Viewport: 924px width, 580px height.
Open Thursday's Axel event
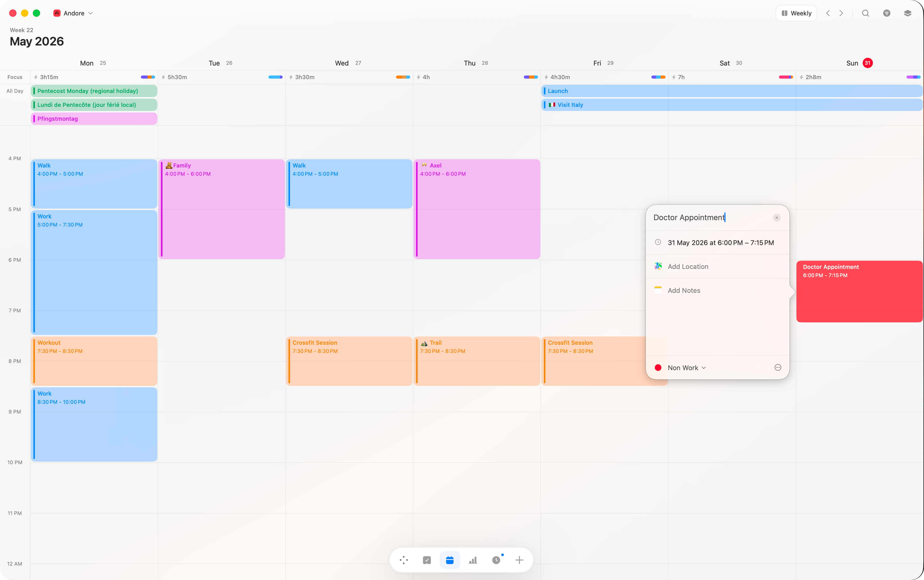pyautogui.click(x=477, y=209)
